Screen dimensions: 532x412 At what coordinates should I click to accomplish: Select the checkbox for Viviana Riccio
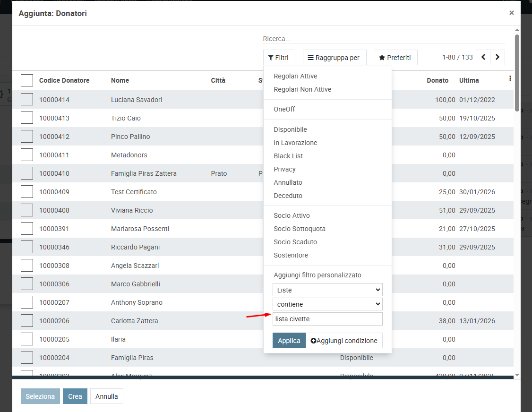(27, 210)
